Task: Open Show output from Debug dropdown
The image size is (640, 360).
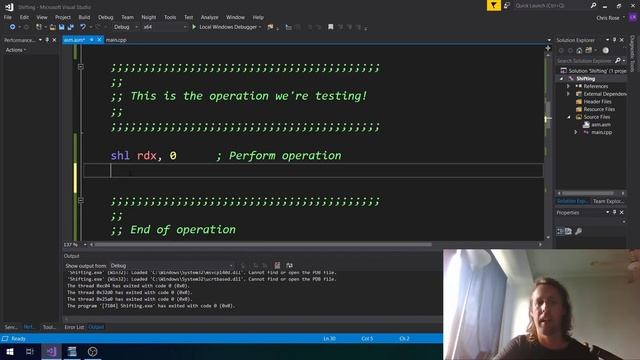Action: click(171, 266)
